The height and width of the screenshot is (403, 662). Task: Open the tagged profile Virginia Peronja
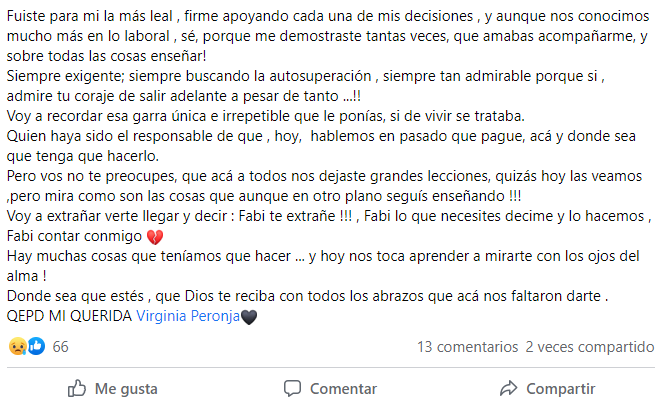click(187, 317)
